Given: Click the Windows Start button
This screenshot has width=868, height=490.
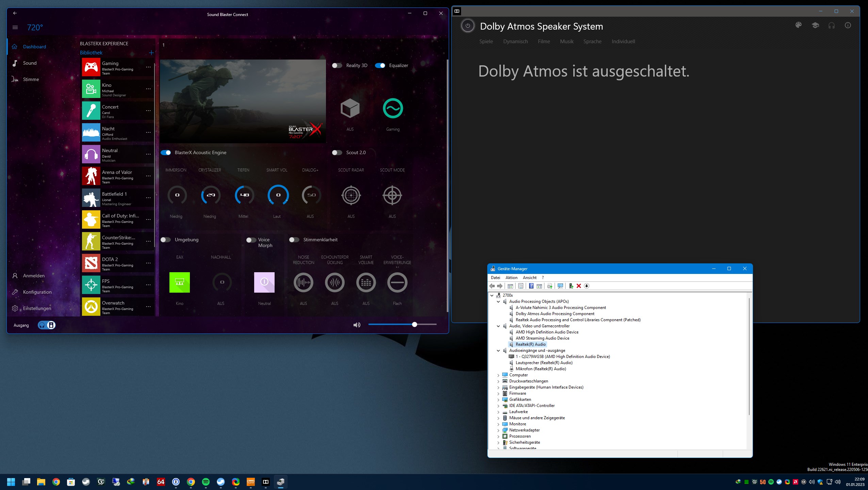Looking at the screenshot, I should coord(11,482).
